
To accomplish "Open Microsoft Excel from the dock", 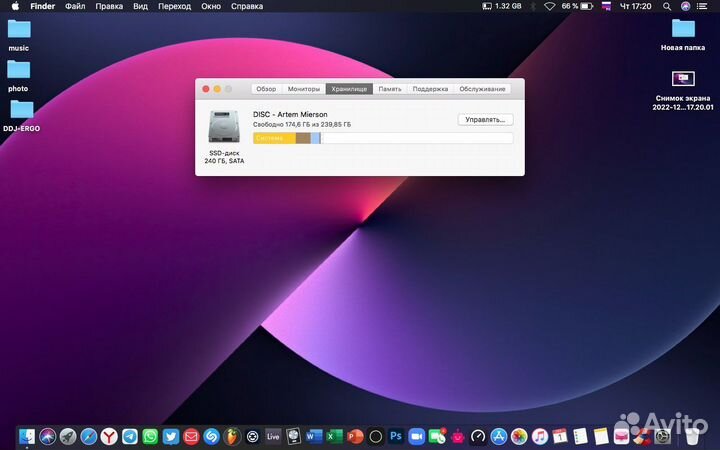I will pyautogui.click(x=334, y=436).
